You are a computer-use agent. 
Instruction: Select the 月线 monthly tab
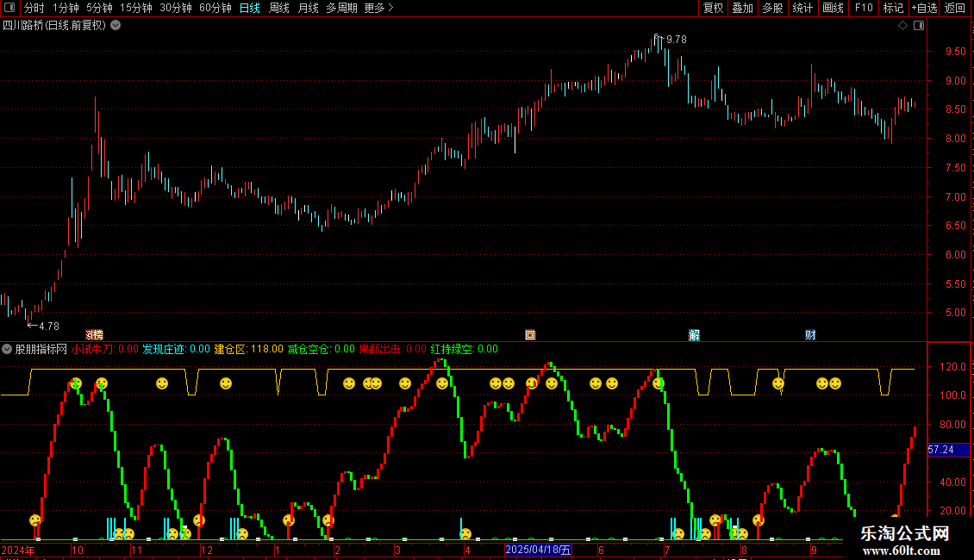pos(308,8)
